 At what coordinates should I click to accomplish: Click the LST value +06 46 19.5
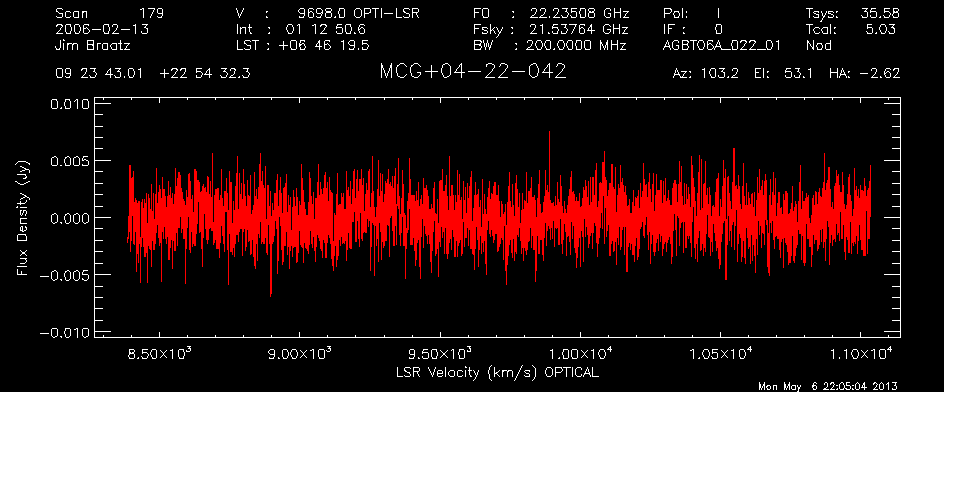(324, 45)
